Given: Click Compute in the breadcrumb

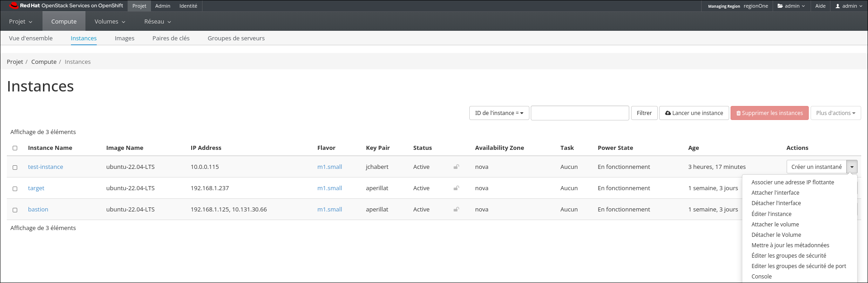Looking at the screenshot, I should (x=44, y=62).
